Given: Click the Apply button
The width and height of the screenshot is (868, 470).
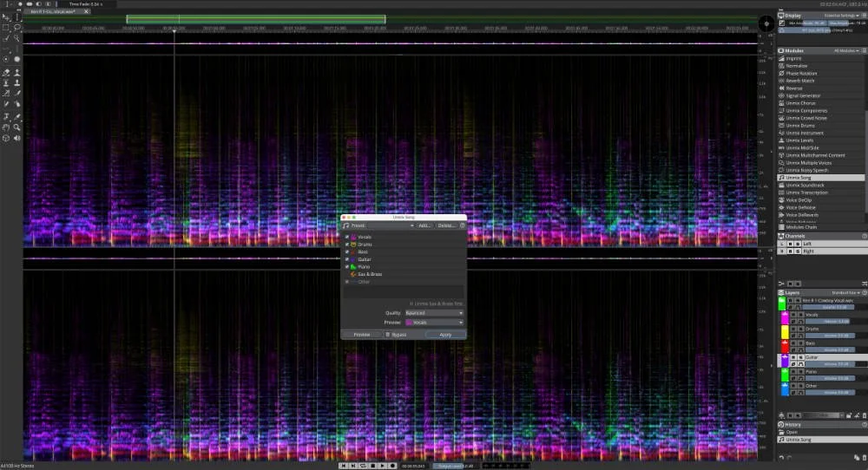Looking at the screenshot, I should (445, 335).
